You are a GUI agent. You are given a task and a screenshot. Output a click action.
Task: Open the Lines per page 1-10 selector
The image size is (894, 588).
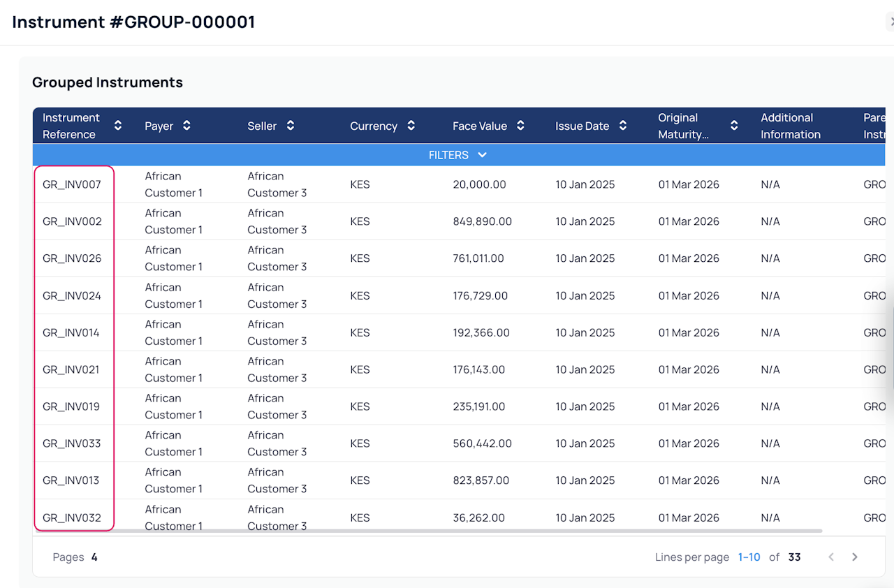click(x=749, y=557)
